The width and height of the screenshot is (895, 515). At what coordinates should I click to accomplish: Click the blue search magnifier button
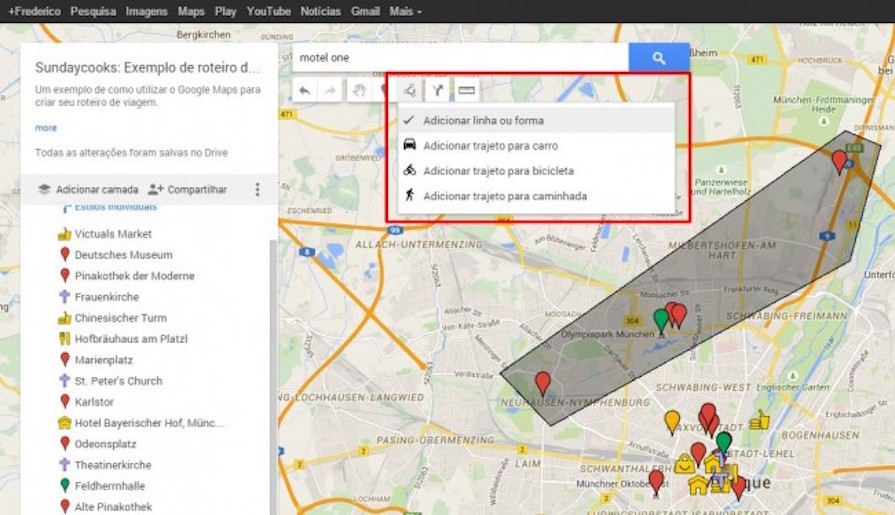tap(659, 58)
